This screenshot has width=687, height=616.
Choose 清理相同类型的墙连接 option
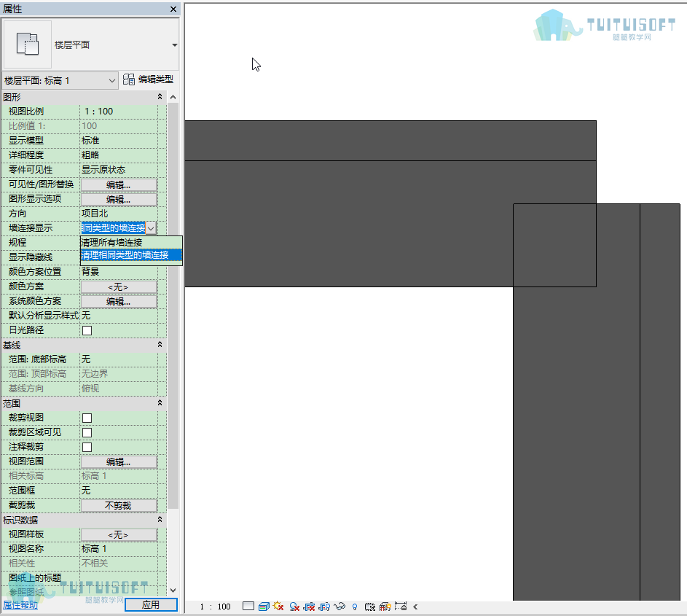pos(131,254)
